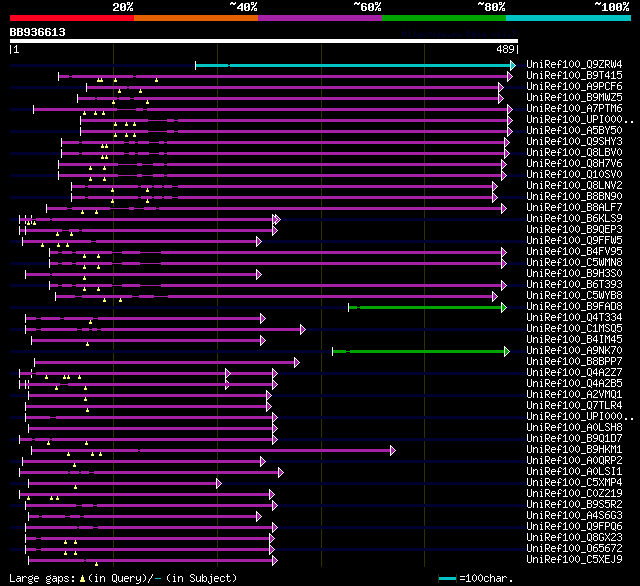Click the purple alignment bar for C5XMP4
640x586 pixels.
125,484
